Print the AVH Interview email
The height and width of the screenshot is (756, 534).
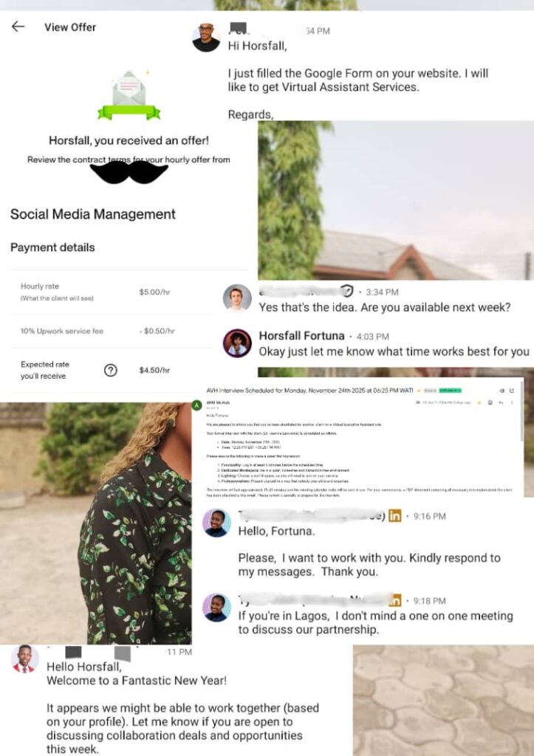point(502,391)
